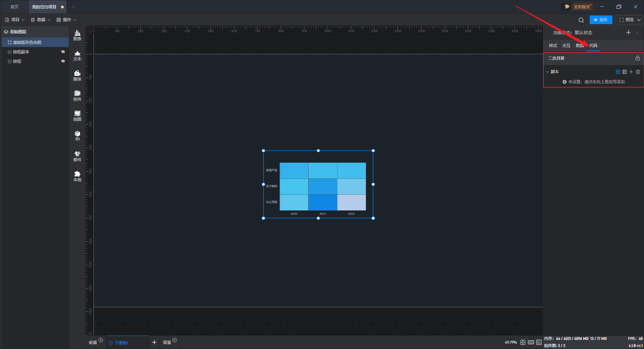644x349 pixels.
Task: Open the 预览 dropdown arrow
Action: 639,20
